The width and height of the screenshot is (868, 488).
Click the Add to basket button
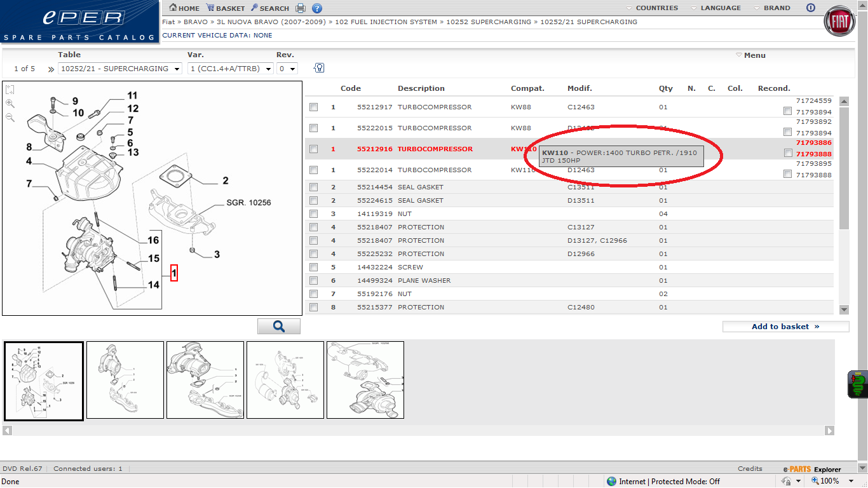pyautogui.click(x=785, y=327)
